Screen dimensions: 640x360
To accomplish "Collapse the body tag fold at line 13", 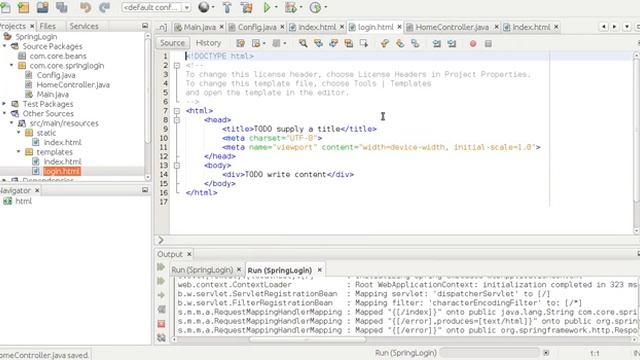I will 177,165.
